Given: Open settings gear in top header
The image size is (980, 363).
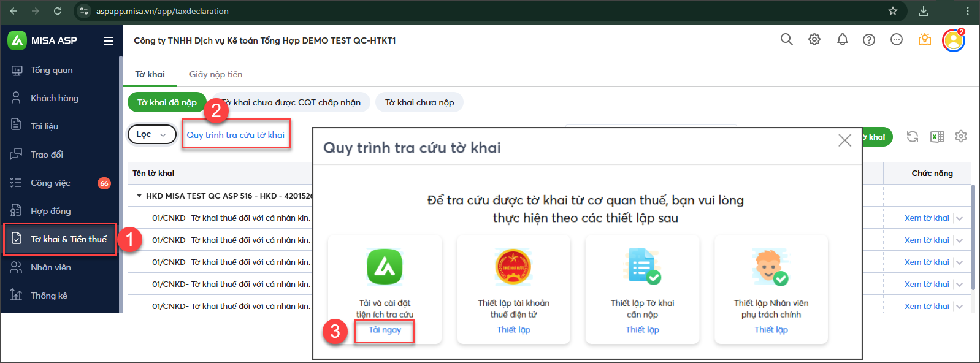Looking at the screenshot, I should pos(814,40).
